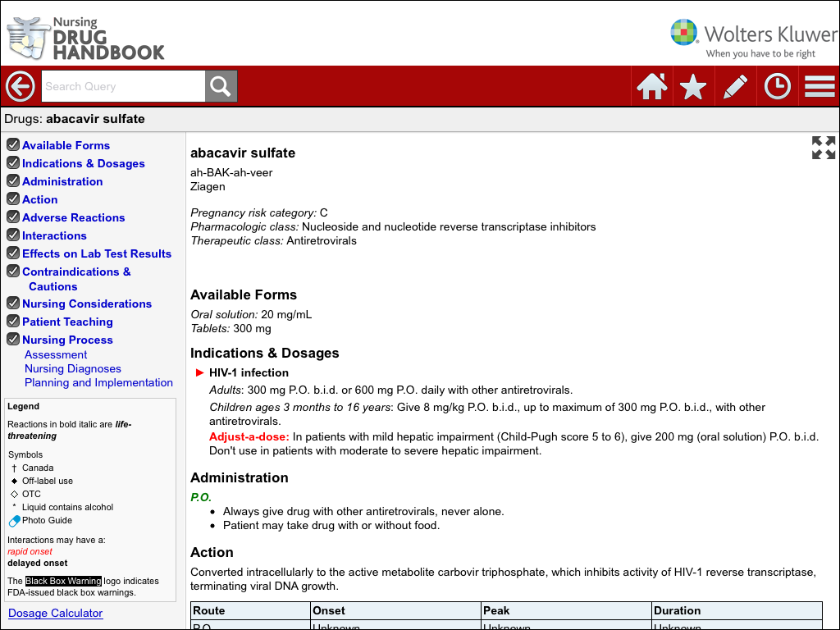Viewport: 840px width, 630px height.
Task: Toggle the Adverse Reactions checkbox
Action: (x=13, y=217)
